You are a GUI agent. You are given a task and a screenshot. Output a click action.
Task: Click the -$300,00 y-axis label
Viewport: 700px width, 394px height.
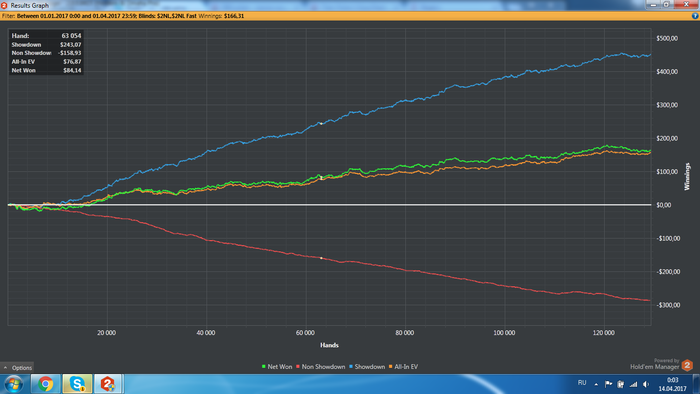[668, 305]
